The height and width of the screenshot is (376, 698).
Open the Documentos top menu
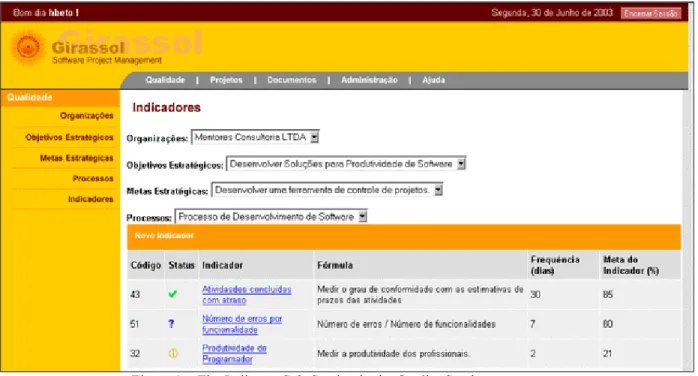292,80
